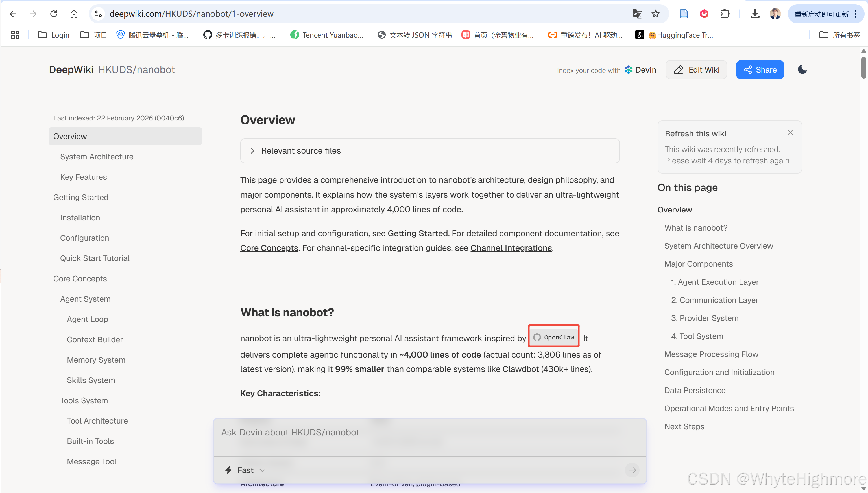View site information icon in address bar

(98, 14)
